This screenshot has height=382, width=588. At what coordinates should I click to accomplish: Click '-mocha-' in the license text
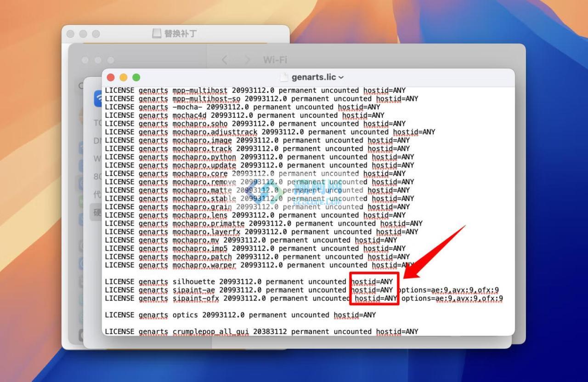(x=187, y=107)
